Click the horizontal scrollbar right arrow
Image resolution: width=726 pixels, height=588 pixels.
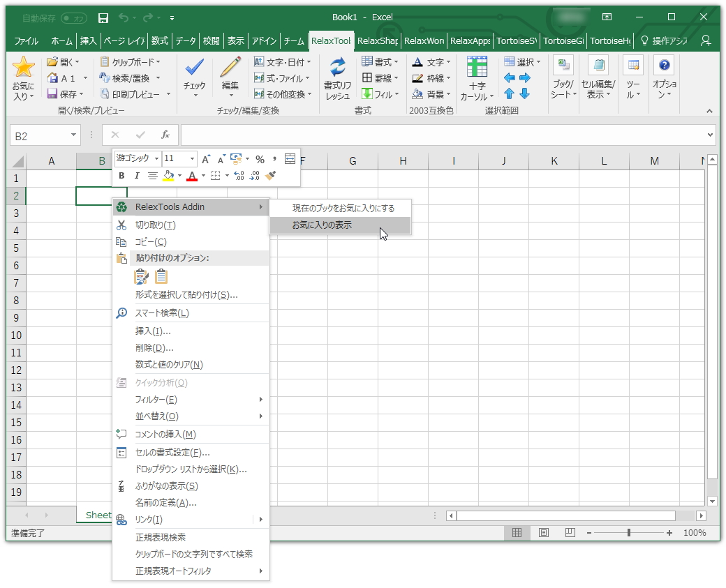(701, 515)
